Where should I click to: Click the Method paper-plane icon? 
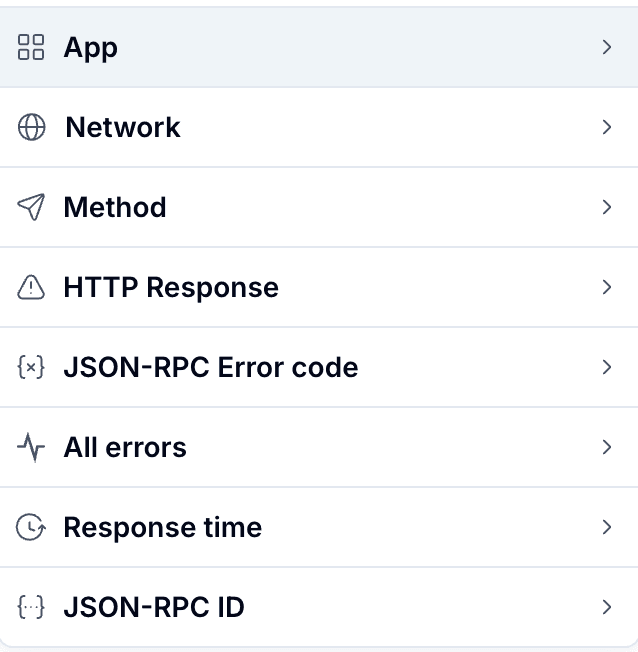[31, 207]
